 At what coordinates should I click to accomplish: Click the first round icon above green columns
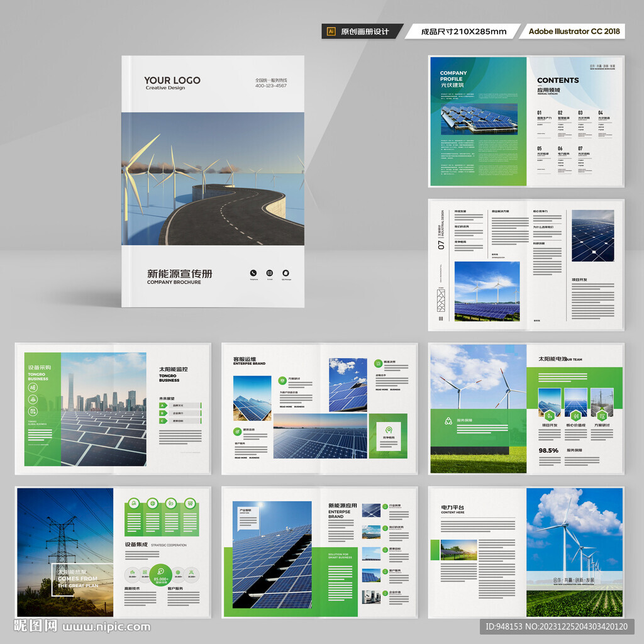(133, 503)
